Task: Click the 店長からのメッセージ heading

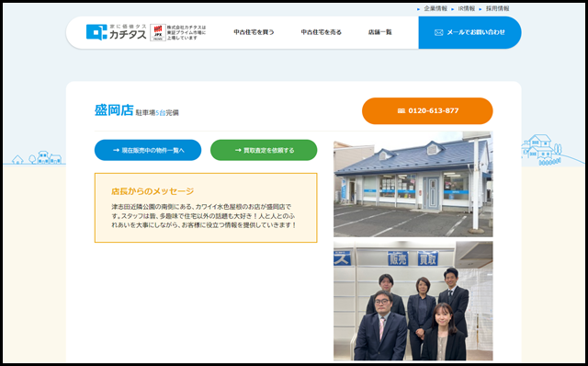Action: (x=153, y=191)
